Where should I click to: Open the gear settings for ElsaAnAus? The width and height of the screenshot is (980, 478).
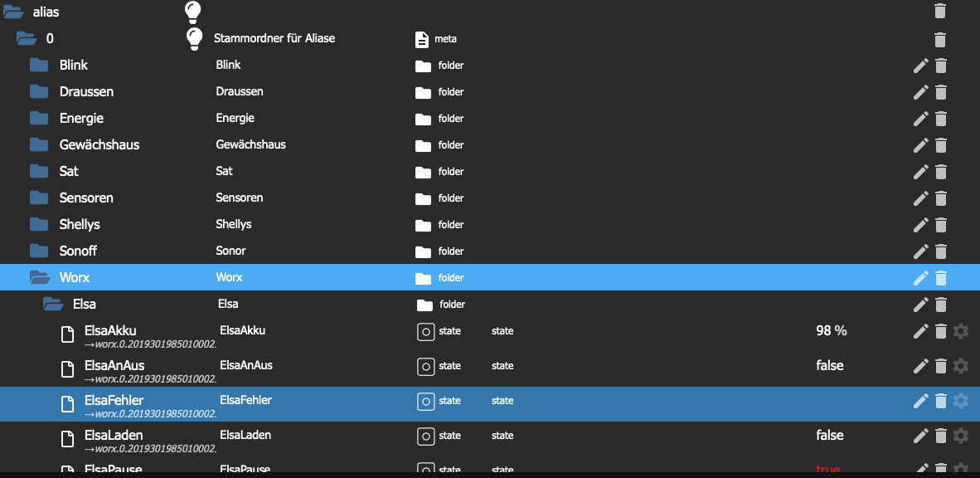[x=960, y=366]
